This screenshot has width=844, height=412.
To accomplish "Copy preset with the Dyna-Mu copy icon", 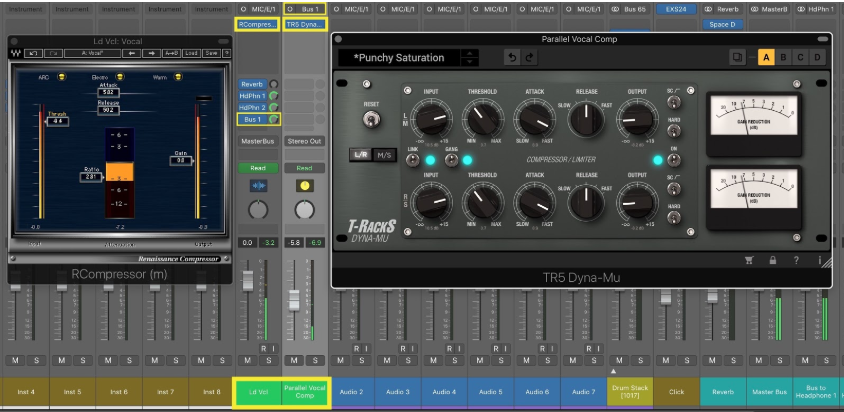I will coord(738,57).
